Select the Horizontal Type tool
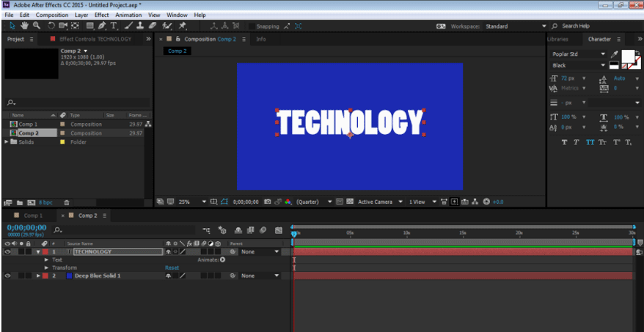 [114, 26]
